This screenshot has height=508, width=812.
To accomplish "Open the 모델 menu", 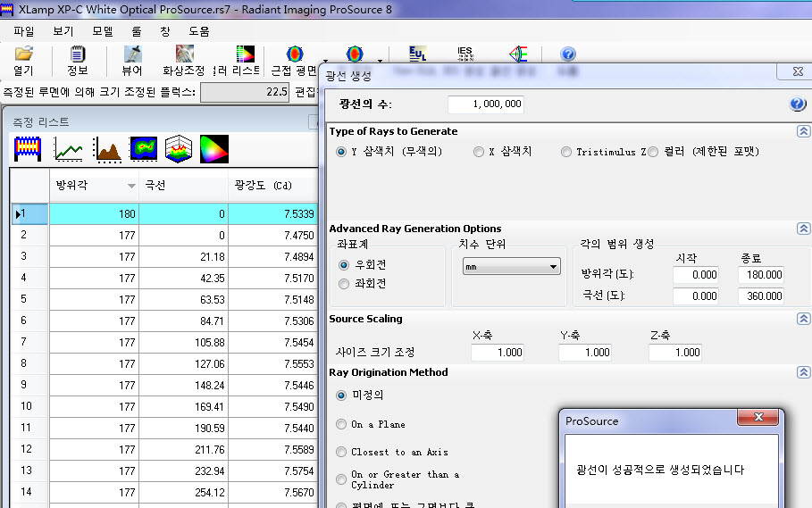I will (103, 31).
